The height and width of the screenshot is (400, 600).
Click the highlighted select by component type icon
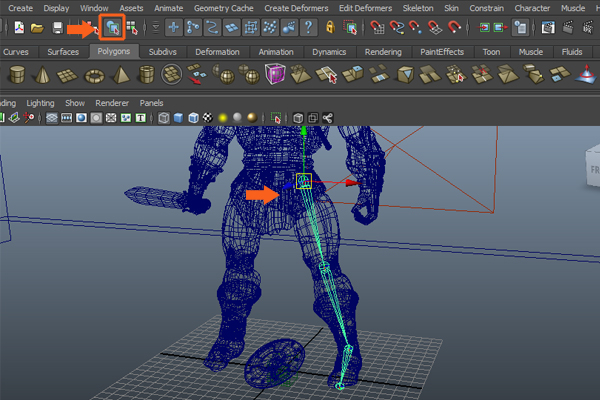point(112,28)
